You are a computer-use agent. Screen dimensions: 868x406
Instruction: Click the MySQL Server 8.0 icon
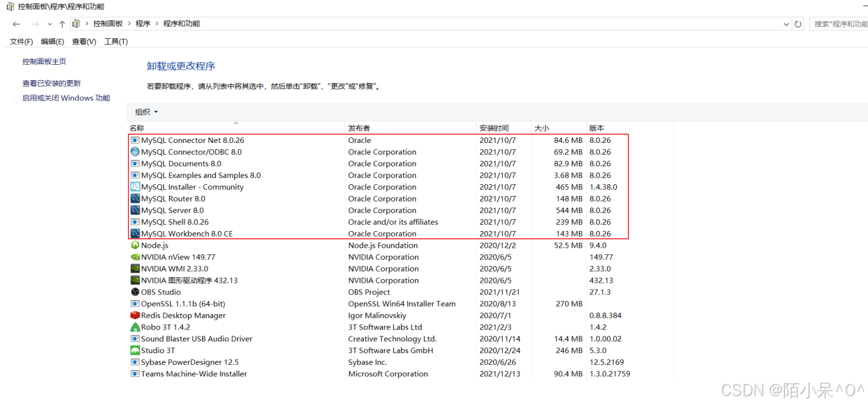(135, 211)
